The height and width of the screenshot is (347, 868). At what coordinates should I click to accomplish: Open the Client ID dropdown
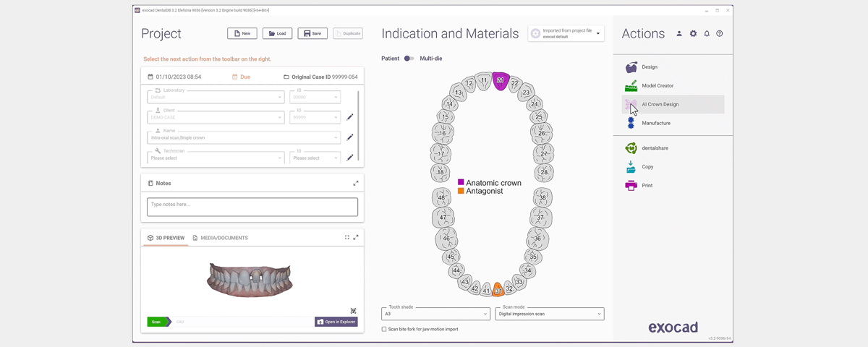click(x=315, y=117)
